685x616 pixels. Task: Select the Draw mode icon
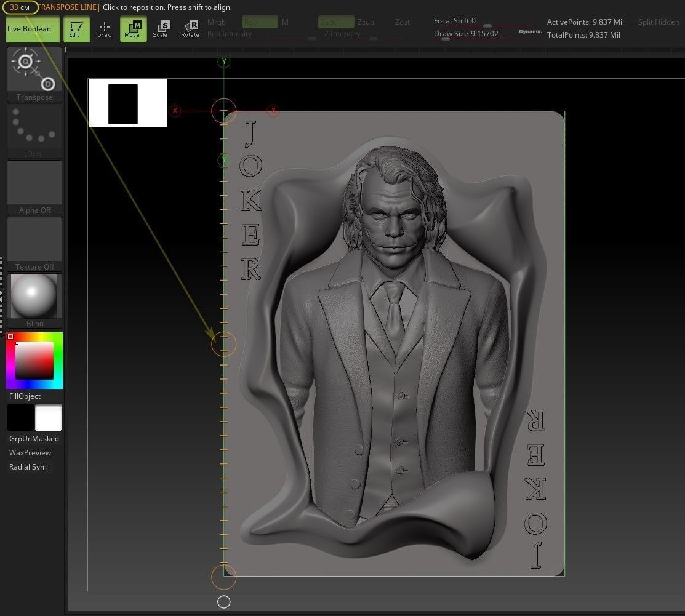105,30
